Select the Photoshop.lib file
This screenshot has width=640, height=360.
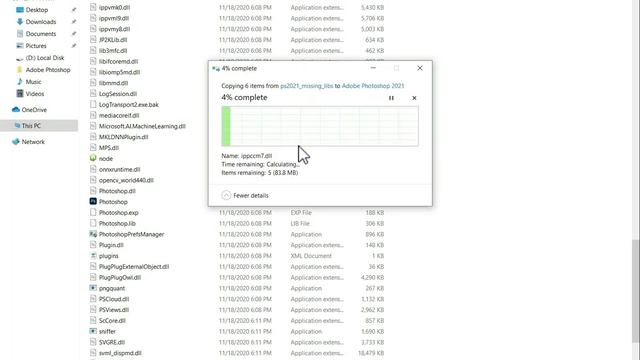coord(117,223)
